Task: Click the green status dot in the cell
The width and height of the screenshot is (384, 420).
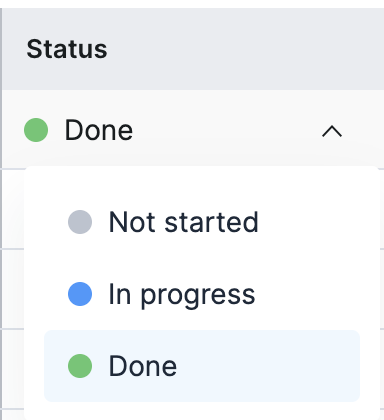Action: [x=36, y=130]
